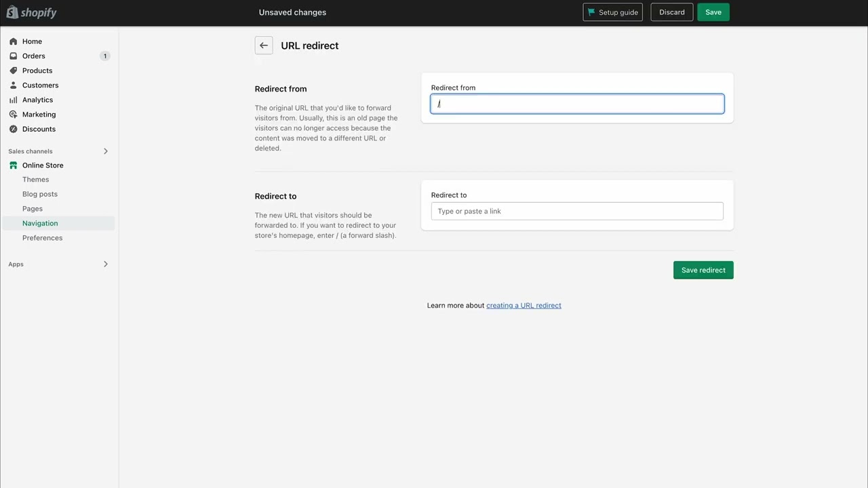Click the Apps heading label
Image resolution: width=868 pixels, height=488 pixels.
point(16,264)
